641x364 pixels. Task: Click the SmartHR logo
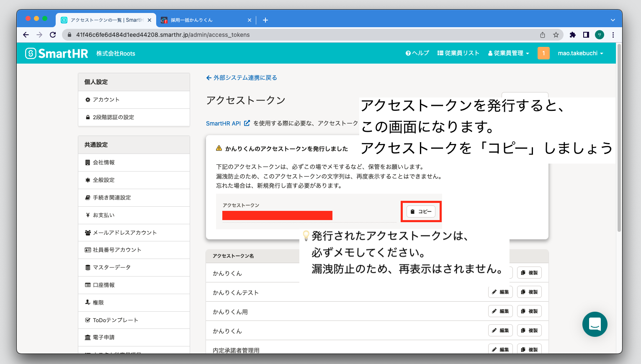(x=57, y=53)
